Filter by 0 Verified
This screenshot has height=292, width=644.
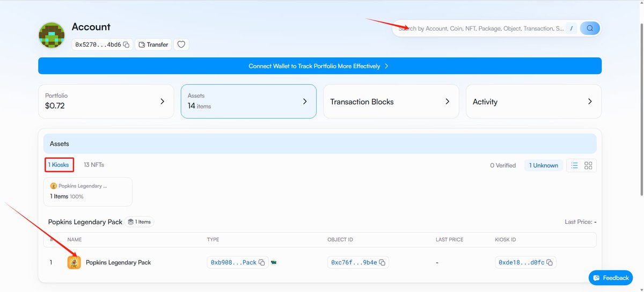503,165
